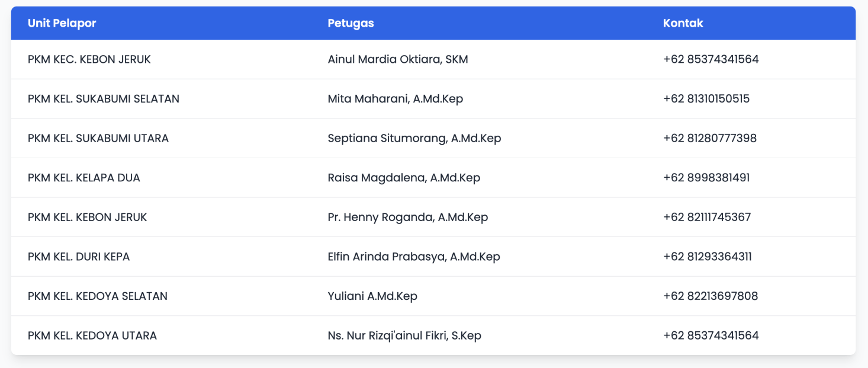Click officer name Mita Maharani, A.Md.Kep
Viewport: 868px width, 368px height.
pos(396,99)
